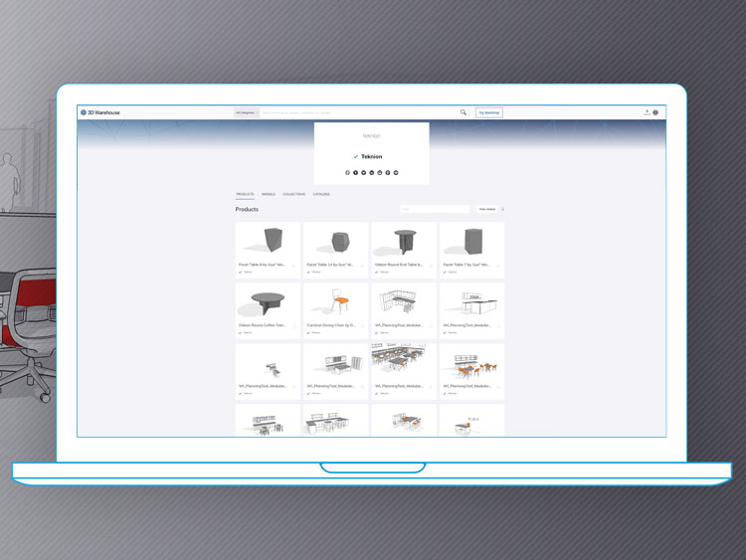Image resolution: width=746 pixels, height=560 pixels.
Task: Open the Cardinal Dining Chair thumbnail
Action: click(336, 302)
